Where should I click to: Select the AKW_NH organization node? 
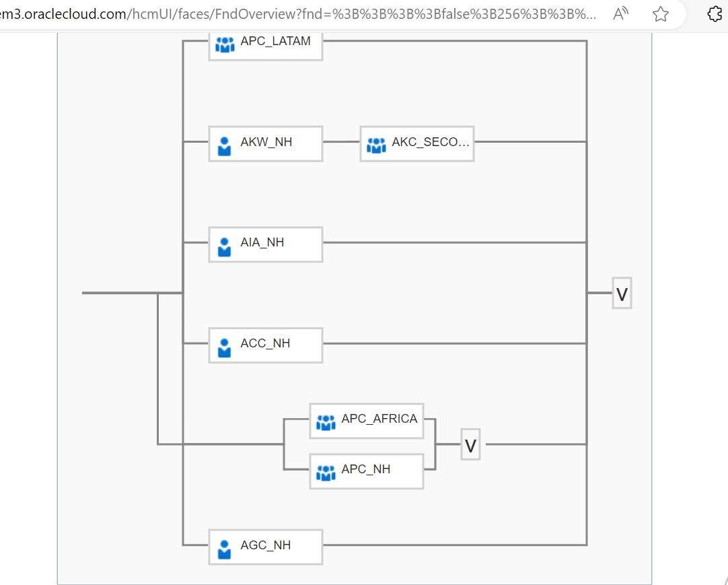click(x=265, y=143)
